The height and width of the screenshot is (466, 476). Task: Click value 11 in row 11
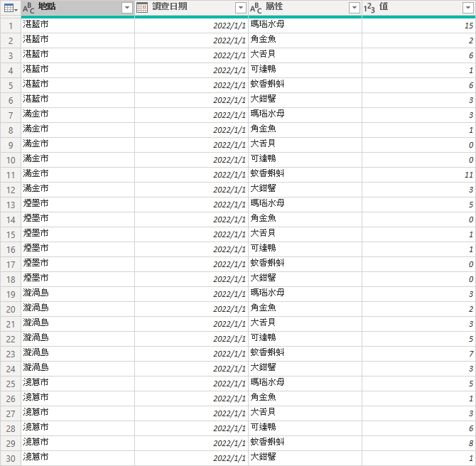pyautogui.click(x=418, y=175)
